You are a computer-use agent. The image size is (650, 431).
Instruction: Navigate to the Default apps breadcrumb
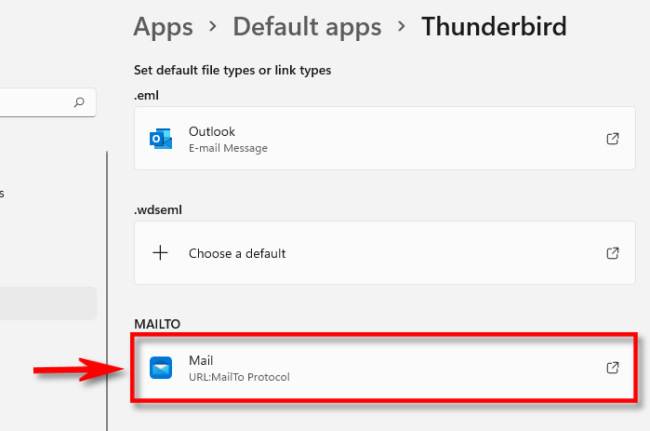(x=306, y=27)
